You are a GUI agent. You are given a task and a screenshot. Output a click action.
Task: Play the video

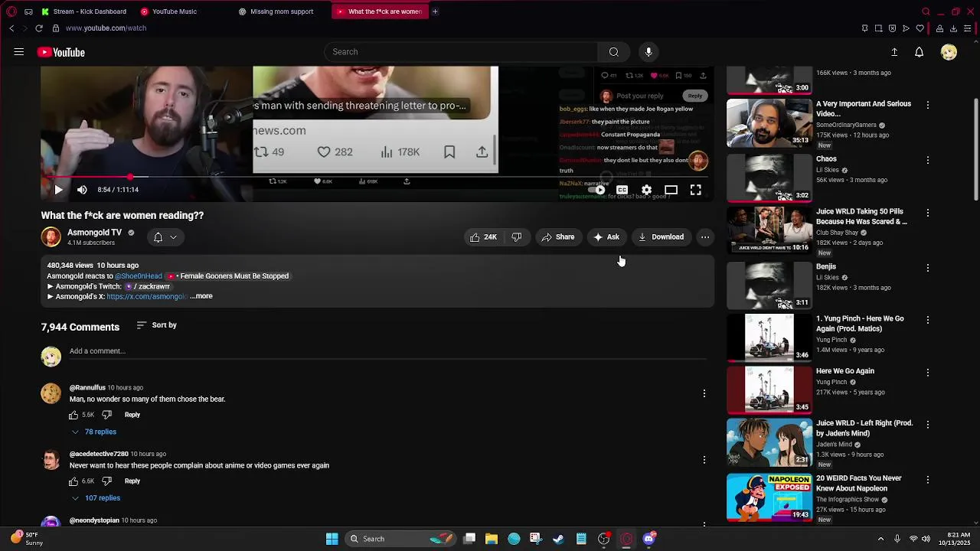point(58,190)
